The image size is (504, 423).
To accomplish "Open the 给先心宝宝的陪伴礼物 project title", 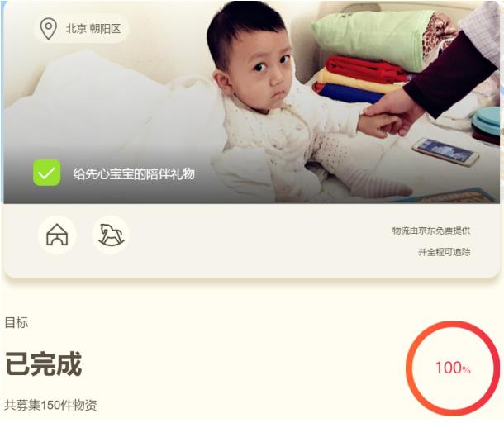I will (x=134, y=173).
